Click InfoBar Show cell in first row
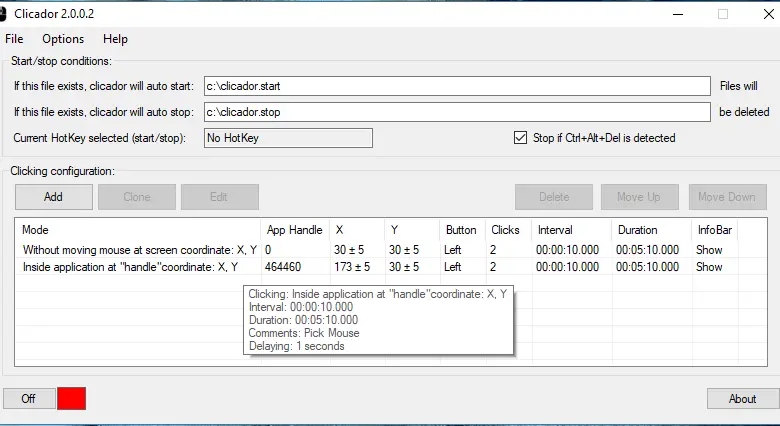 (709, 250)
